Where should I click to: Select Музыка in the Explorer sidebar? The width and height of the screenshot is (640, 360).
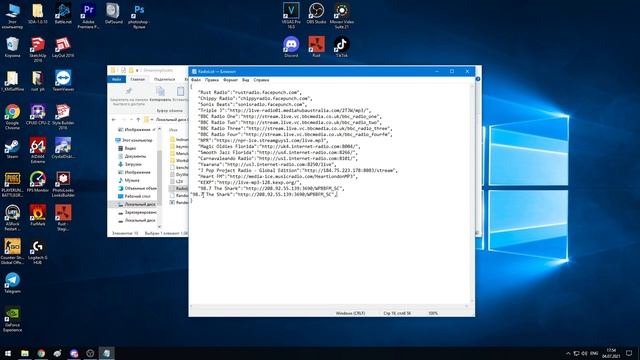[129, 180]
